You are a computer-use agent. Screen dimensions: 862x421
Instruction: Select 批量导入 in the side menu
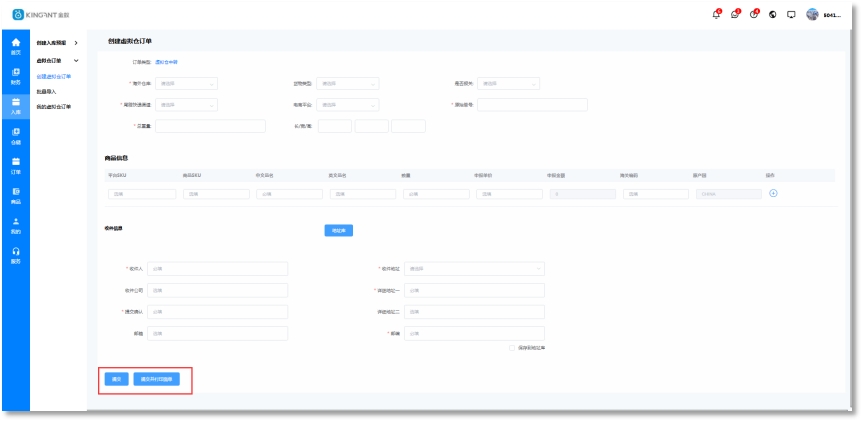coord(47,91)
